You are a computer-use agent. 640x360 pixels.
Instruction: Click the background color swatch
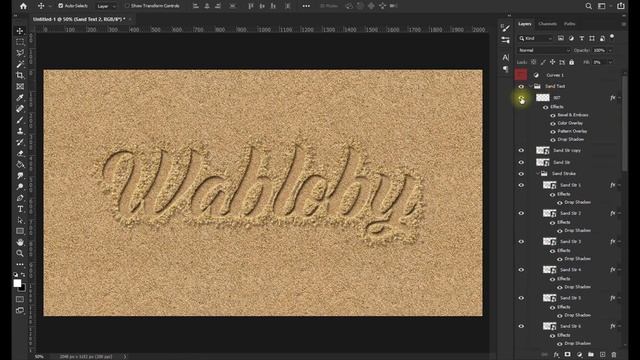(x=22, y=288)
